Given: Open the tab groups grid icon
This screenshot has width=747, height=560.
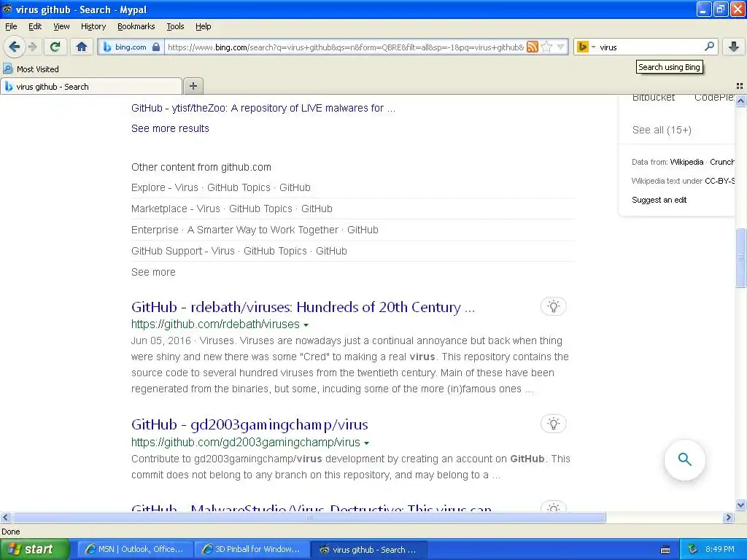Looking at the screenshot, I should (740, 86).
